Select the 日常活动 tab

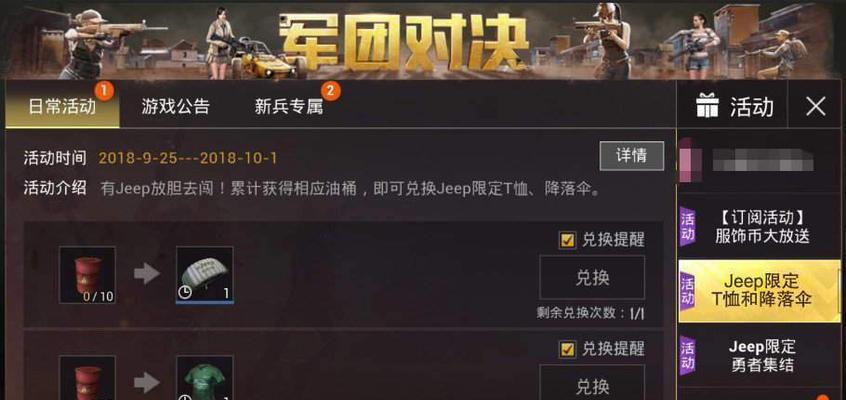pos(63,106)
